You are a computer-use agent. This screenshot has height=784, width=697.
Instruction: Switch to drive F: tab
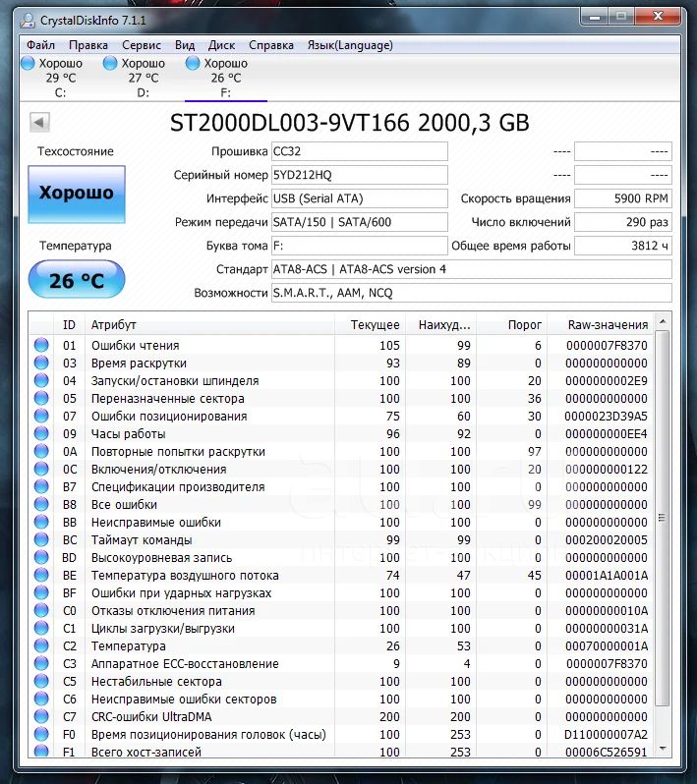225,78
